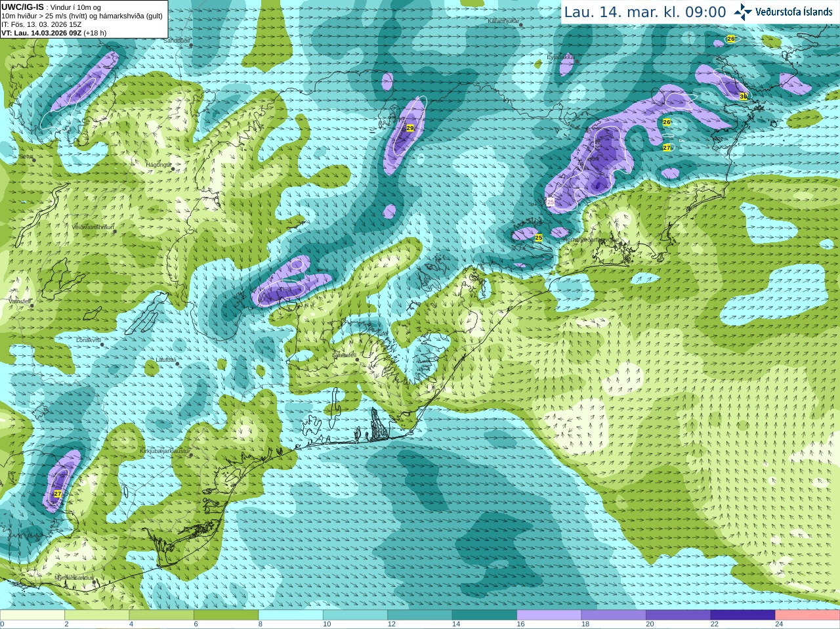
Task: Click the yellow 27 marker west of Kirkjubæjarklaustur
Action: 58,494
